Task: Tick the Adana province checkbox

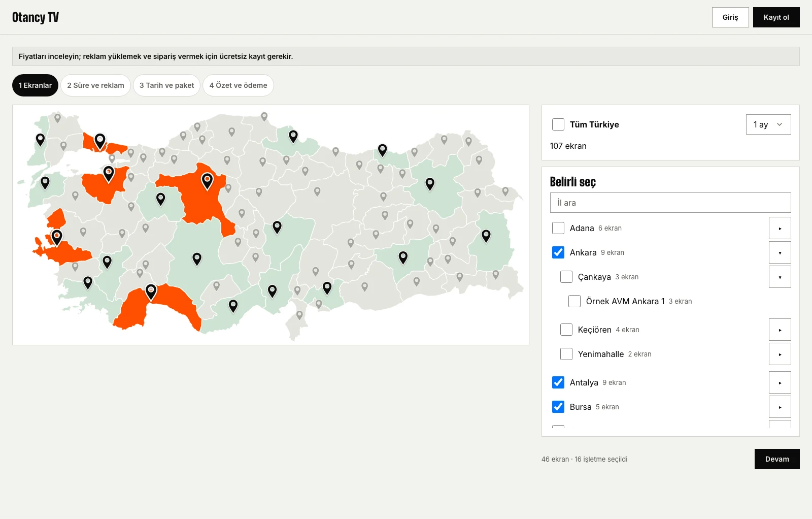Action: pyautogui.click(x=558, y=228)
